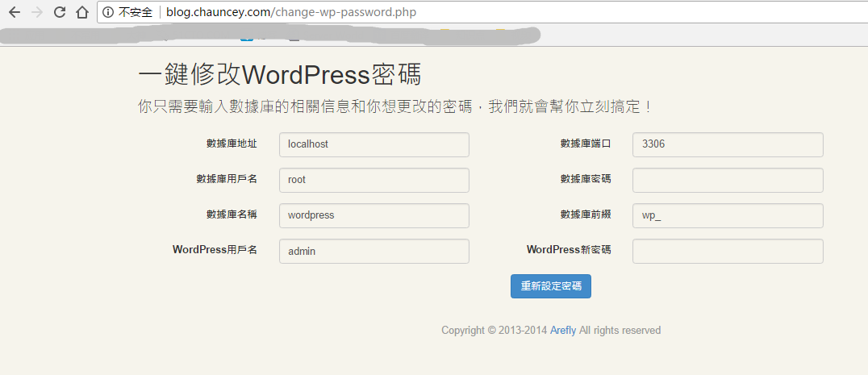This screenshot has height=375, width=868.
Task: Go to the browser home page icon
Action: pos(82,12)
